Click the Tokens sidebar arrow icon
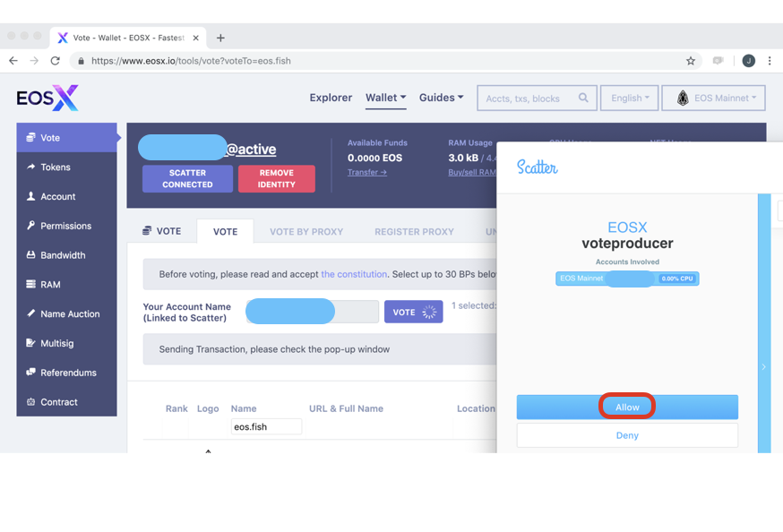 [31, 167]
